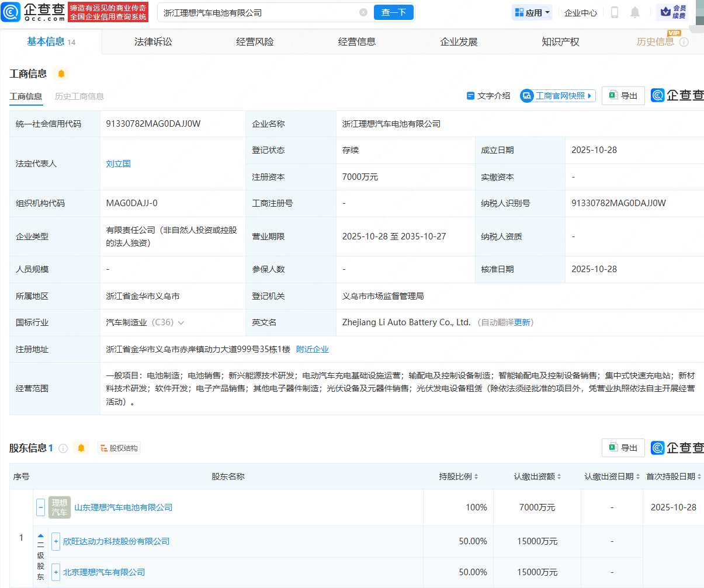Switch to the 法律诉讼 tab

click(x=153, y=42)
